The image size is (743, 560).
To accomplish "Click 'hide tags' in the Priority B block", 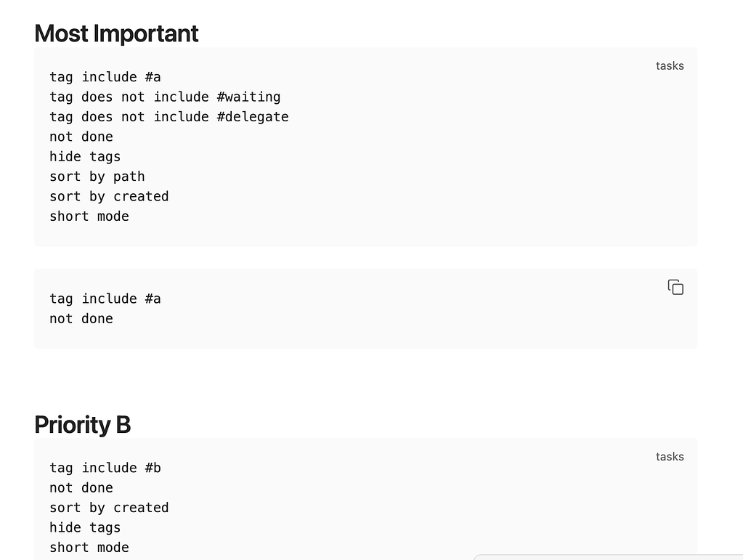I will pyautogui.click(x=85, y=527).
